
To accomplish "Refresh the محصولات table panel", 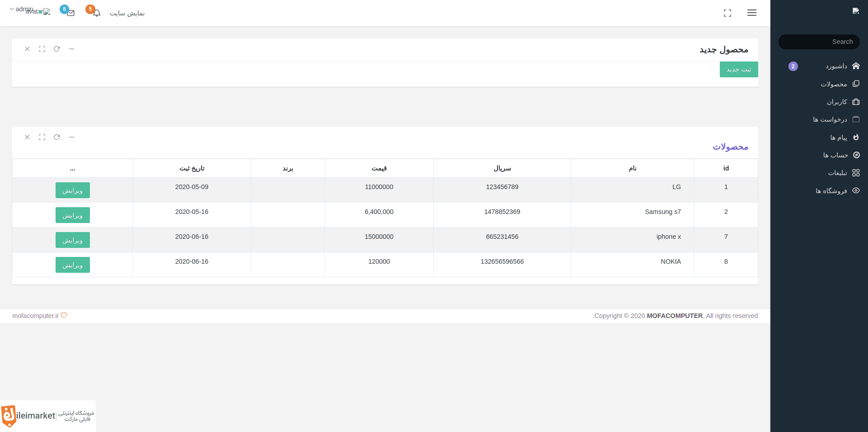I will (56, 137).
